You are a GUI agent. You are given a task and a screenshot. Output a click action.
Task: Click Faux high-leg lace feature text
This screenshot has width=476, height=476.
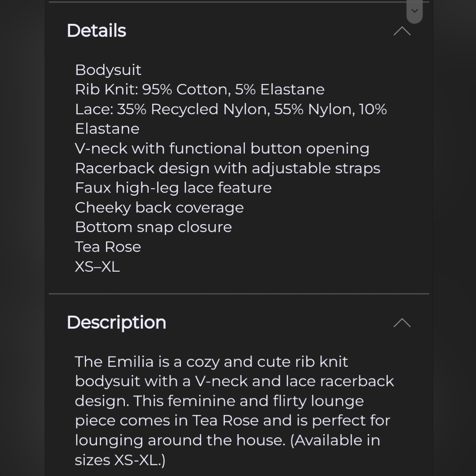pos(173,188)
